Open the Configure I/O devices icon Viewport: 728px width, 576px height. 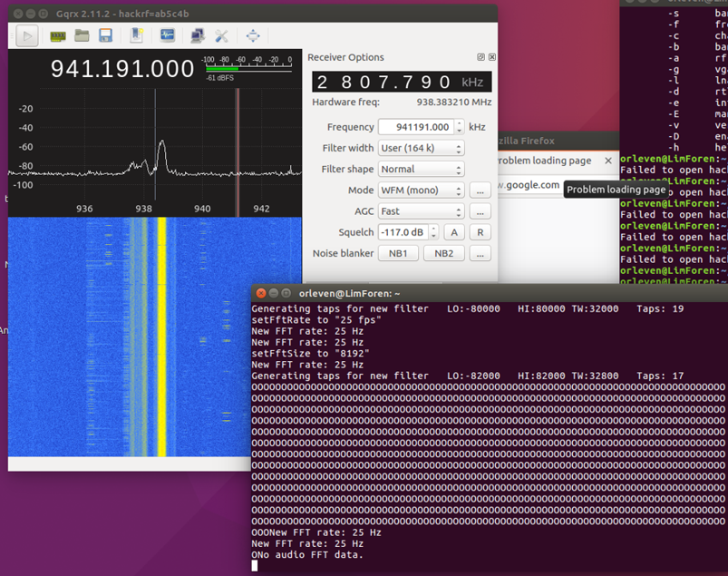point(55,35)
